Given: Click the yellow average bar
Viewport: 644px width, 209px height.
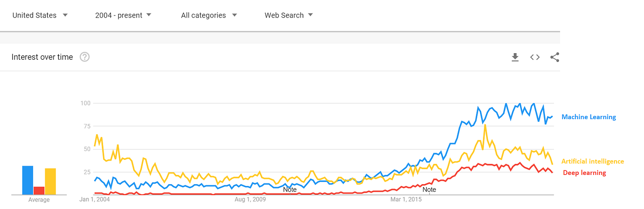Looking at the screenshot, I should pyautogui.click(x=50, y=181).
